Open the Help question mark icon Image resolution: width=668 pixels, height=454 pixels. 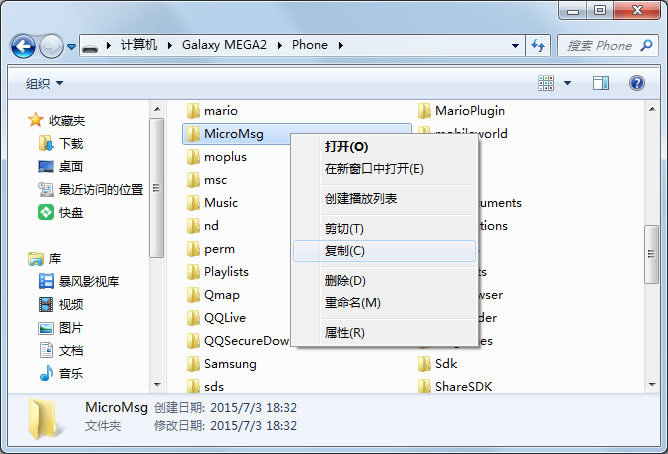(x=636, y=83)
